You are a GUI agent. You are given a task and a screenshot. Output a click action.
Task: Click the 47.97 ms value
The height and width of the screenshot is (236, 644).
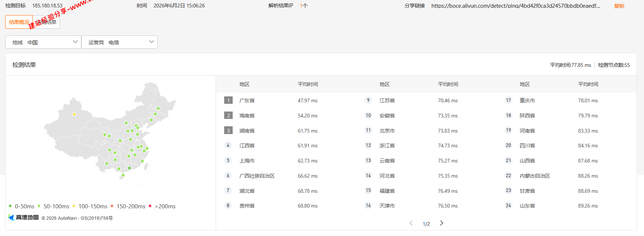[308, 100]
